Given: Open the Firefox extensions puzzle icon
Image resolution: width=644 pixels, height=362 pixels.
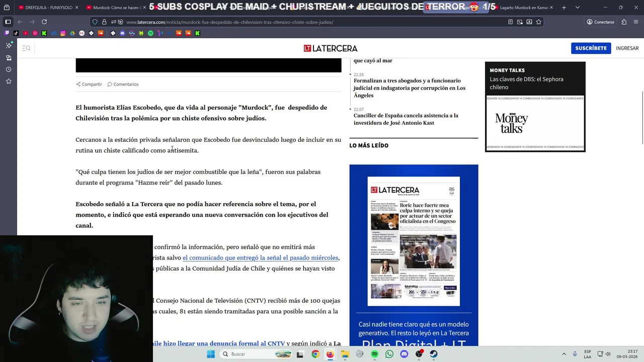Looking at the screenshot, I should (x=624, y=22).
